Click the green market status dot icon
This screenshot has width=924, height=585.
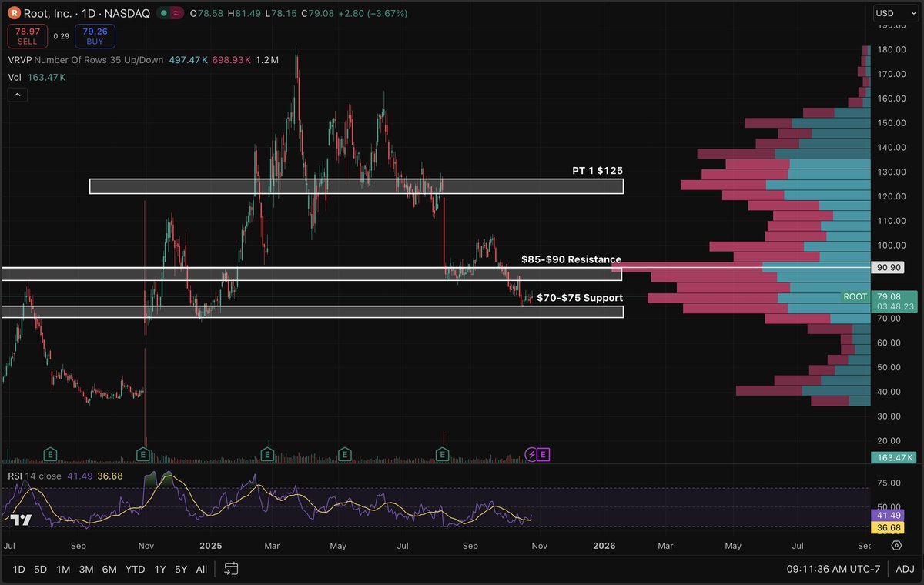164,13
